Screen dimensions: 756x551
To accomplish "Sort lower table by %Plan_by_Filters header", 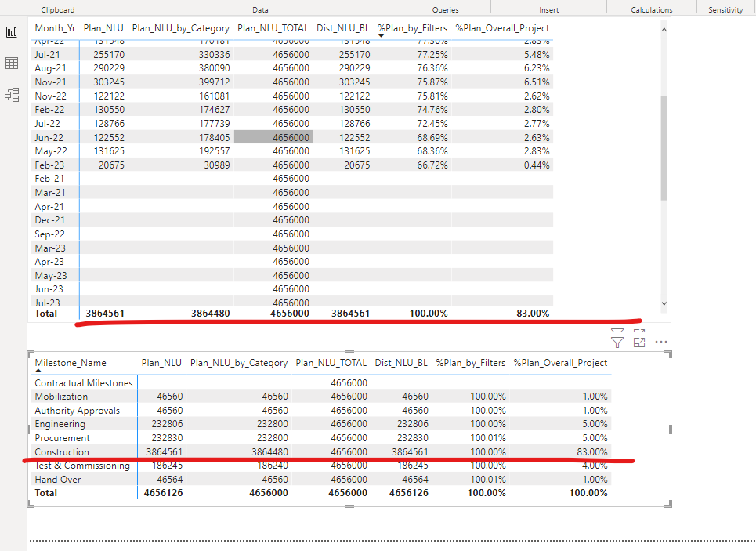I will 471,363.
